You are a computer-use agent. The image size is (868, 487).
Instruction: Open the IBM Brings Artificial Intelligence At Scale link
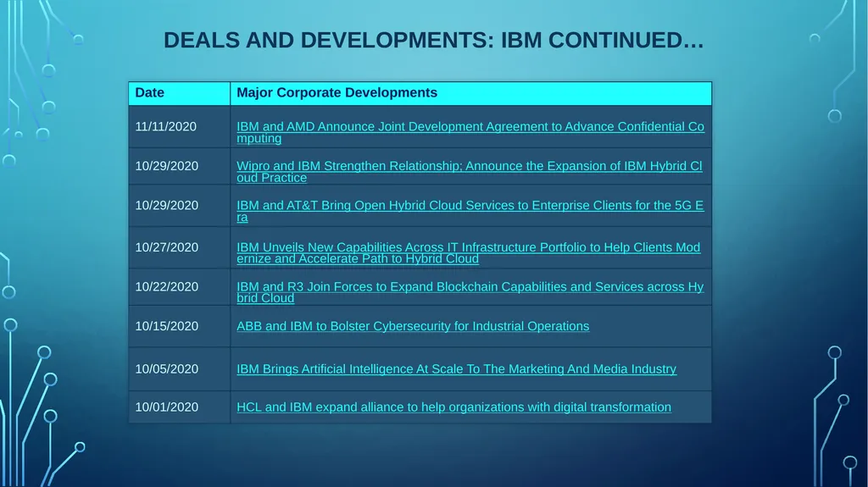click(x=456, y=369)
